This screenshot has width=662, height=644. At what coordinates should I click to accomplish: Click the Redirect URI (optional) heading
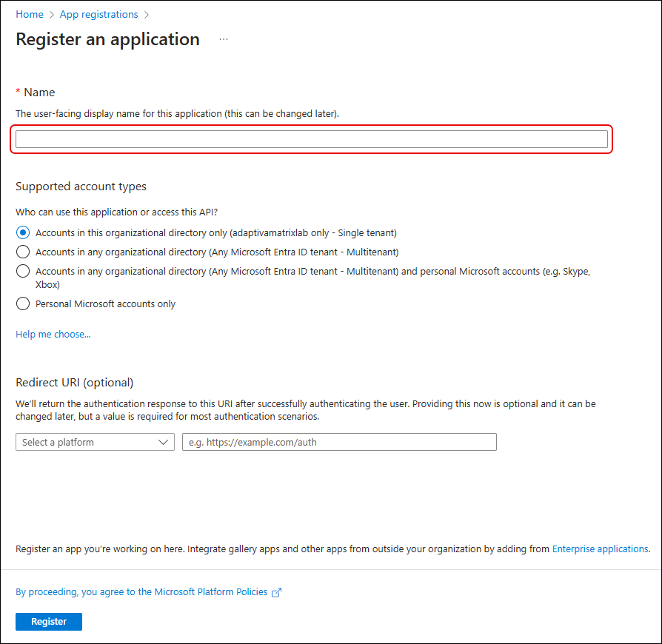tap(74, 383)
